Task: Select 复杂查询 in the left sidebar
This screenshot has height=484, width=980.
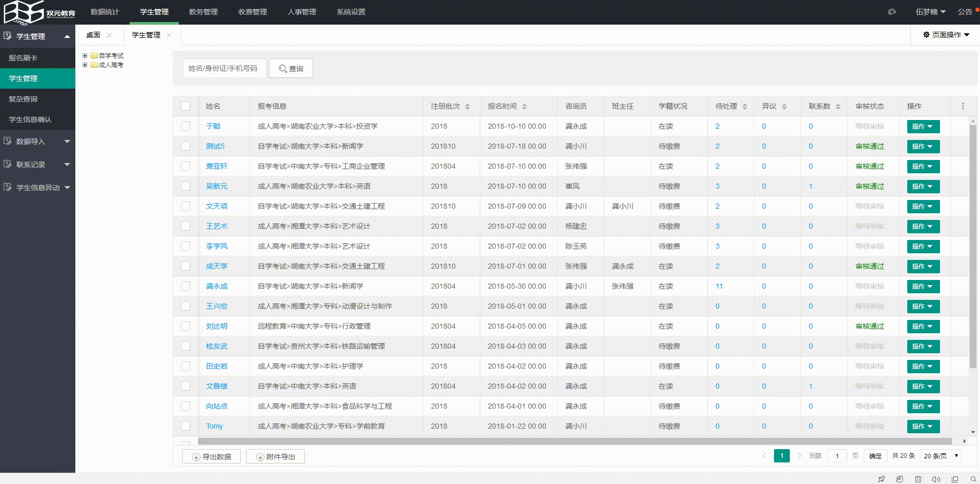Action: click(23, 99)
